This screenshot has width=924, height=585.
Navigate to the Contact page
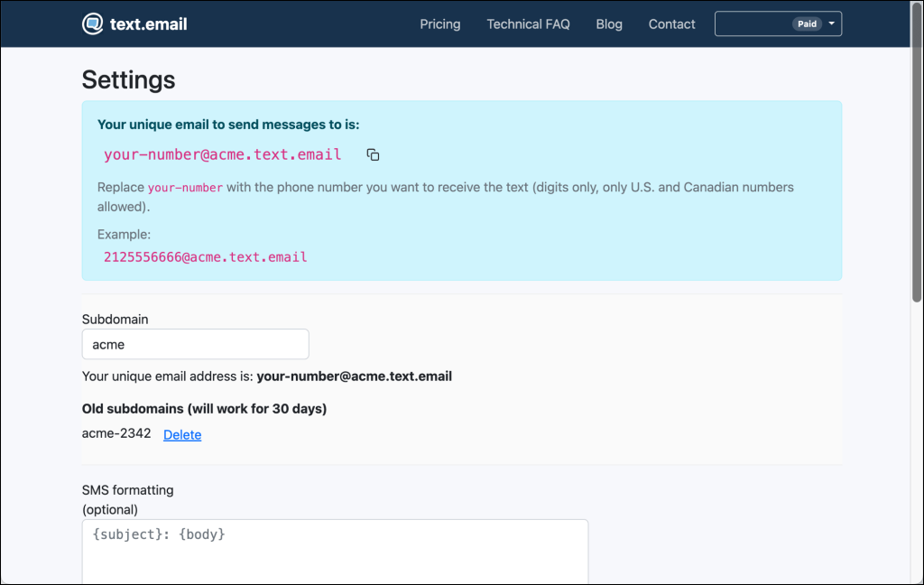tap(671, 24)
